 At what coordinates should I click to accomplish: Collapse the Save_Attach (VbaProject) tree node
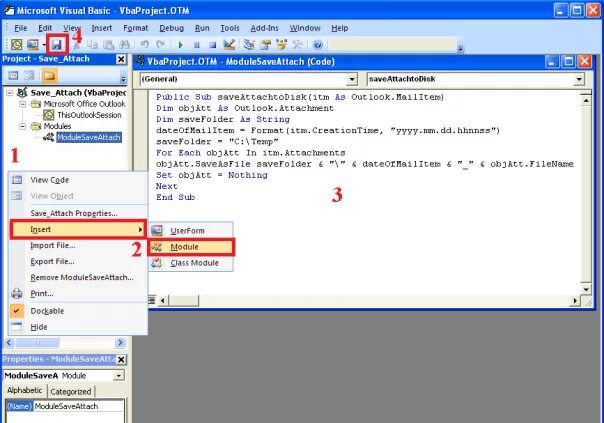(10, 93)
